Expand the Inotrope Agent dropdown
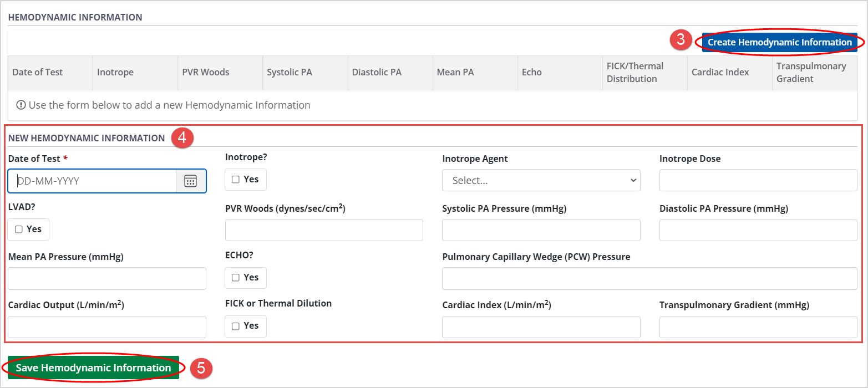The height and width of the screenshot is (388, 868). (x=541, y=181)
